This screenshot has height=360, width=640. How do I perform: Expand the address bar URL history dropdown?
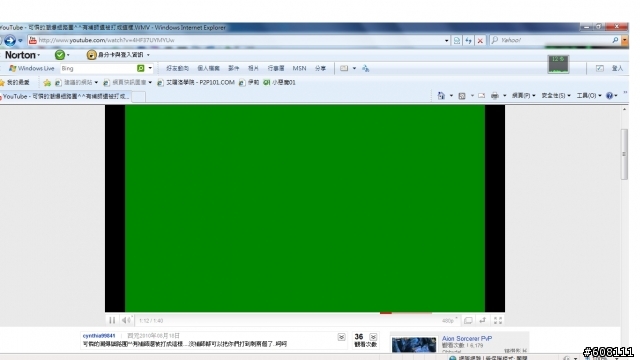[446, 40]
